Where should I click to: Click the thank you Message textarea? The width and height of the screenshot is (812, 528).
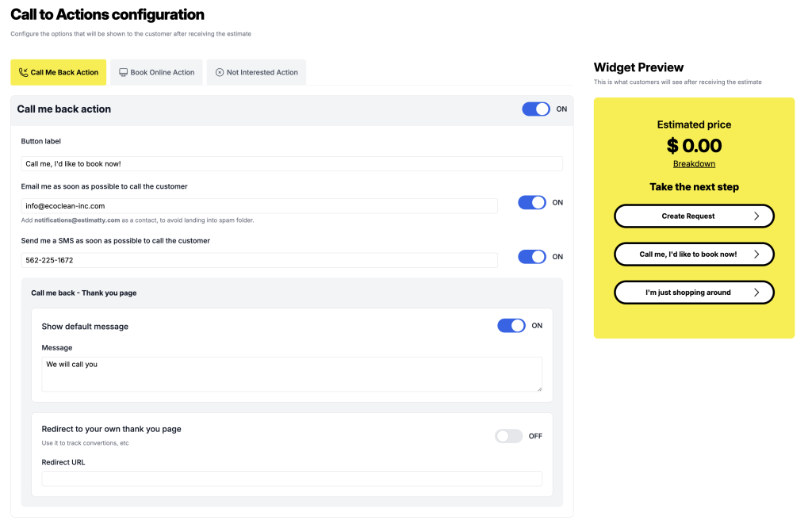tap(292, 374)
